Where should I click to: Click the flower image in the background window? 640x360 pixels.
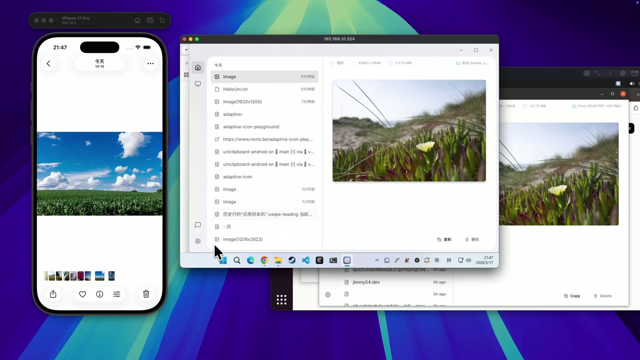click(559, 174)
